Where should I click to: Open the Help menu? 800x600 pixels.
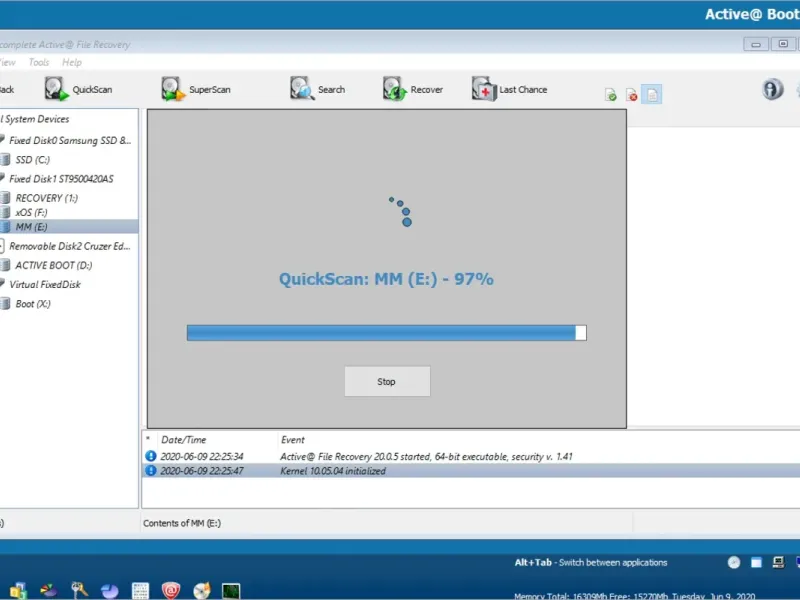[72, 62]
